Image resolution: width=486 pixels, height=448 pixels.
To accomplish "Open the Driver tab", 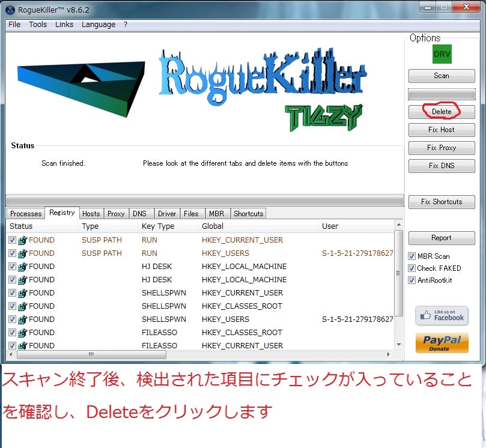I will coord(167,214).
